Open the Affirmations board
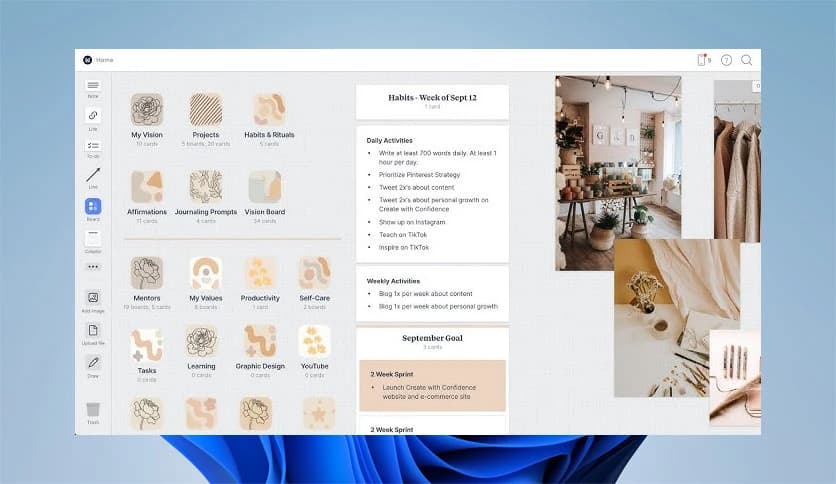This screenshot has height=484, width=836. [x=147, y=187]
